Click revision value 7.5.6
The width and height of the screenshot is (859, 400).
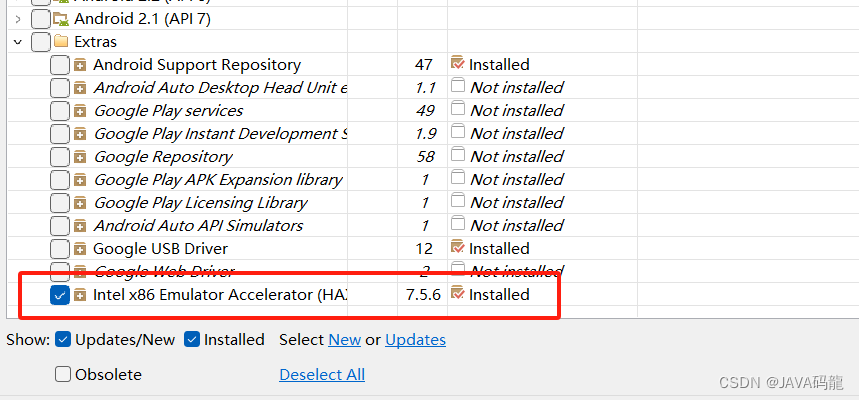[x=423, y=295]
